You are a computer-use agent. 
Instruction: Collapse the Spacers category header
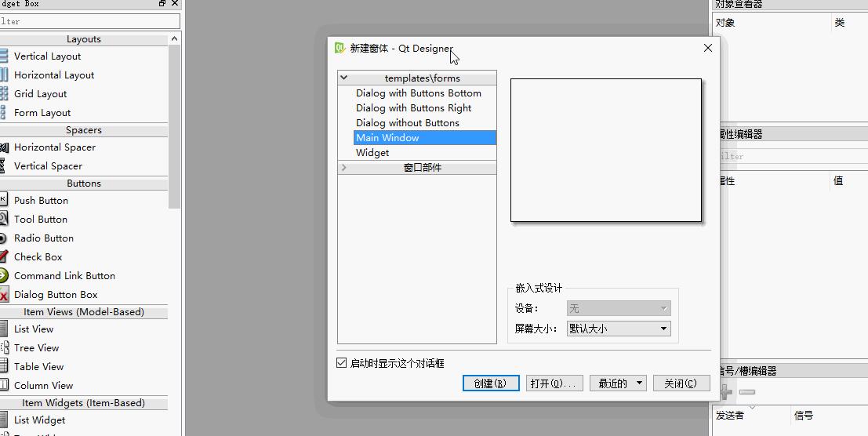pos(84,130)
